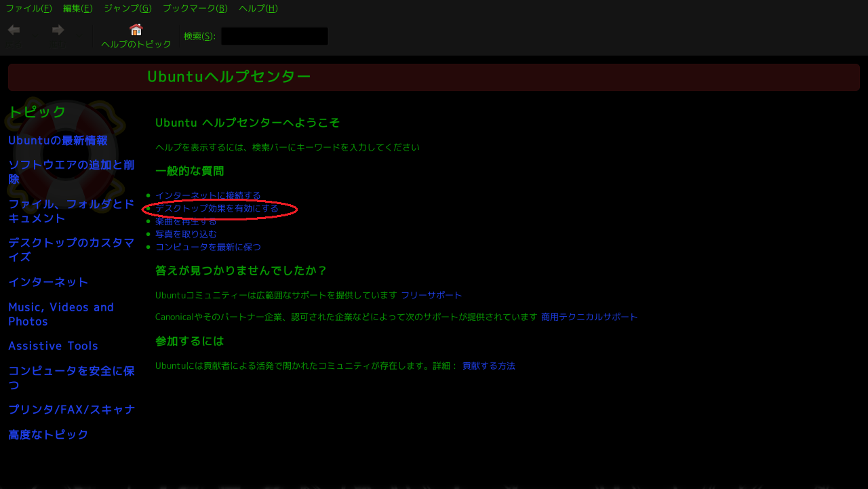Open topic プリンタ/FAX/スキャナ
This screenshot has height=489, width=868.
71,410
